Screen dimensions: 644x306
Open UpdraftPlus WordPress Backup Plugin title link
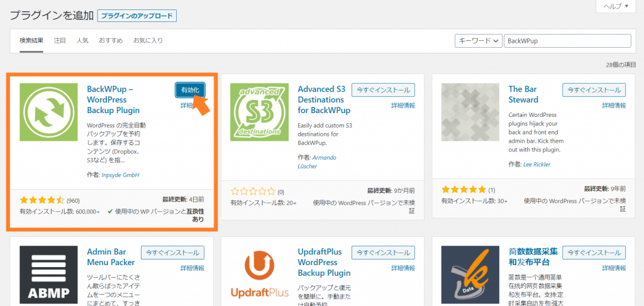[324, 262]
